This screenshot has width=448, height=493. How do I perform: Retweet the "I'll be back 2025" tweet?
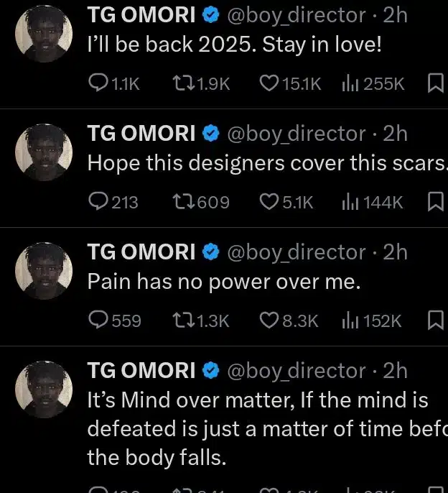pyautogui.click(x=184, y=84)
